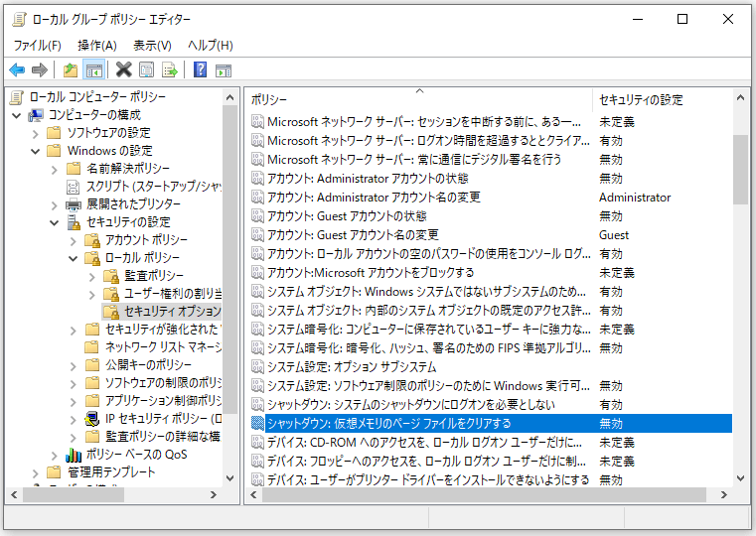Select コンピューターの構成 tree node
The height and width of the screenshot is (536, 756).
pyautogui.click(x=94, y=114)
